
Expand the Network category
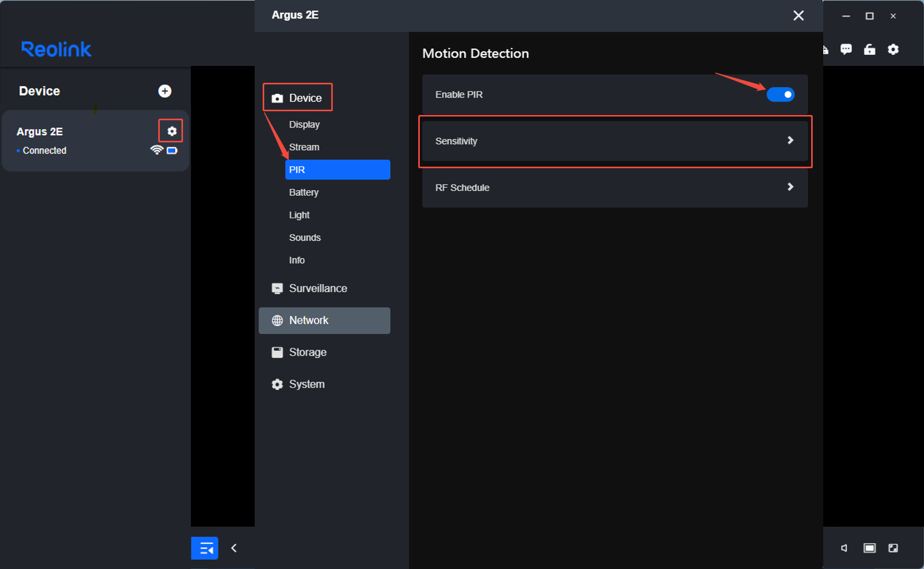(324, 321)
